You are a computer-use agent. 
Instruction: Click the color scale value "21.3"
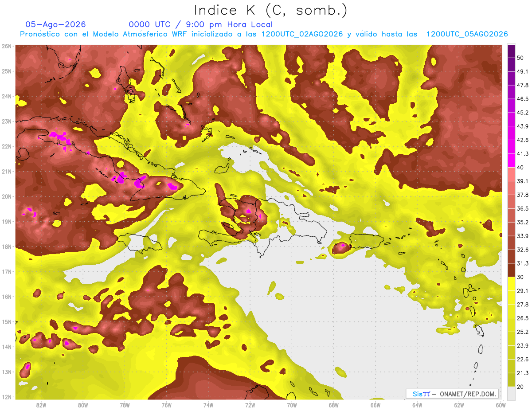coord(523,373)
